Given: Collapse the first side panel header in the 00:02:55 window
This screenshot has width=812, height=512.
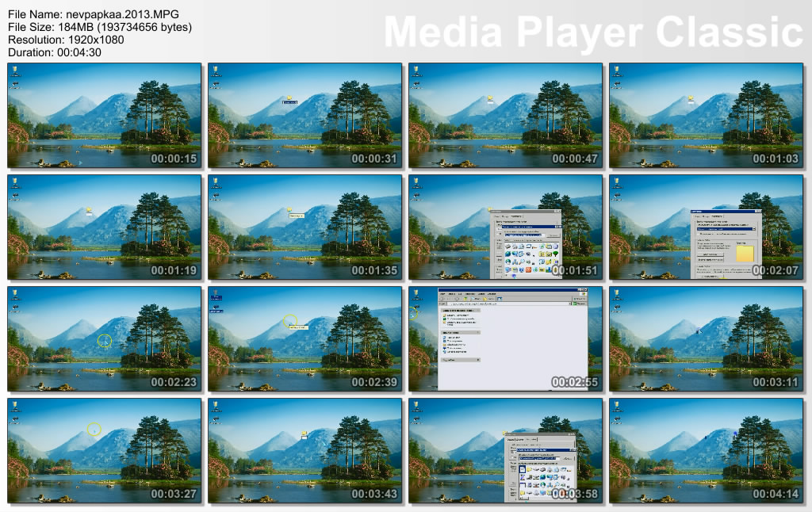Looking at the screenshot, I should click(x=461, y=310).
